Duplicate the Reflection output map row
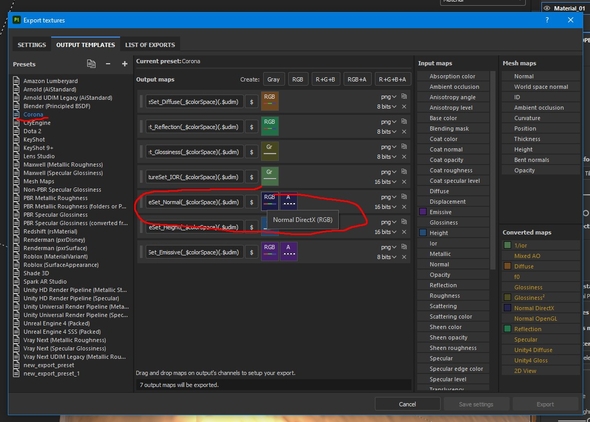Viewport: 590px width, 422px height. 404,121
